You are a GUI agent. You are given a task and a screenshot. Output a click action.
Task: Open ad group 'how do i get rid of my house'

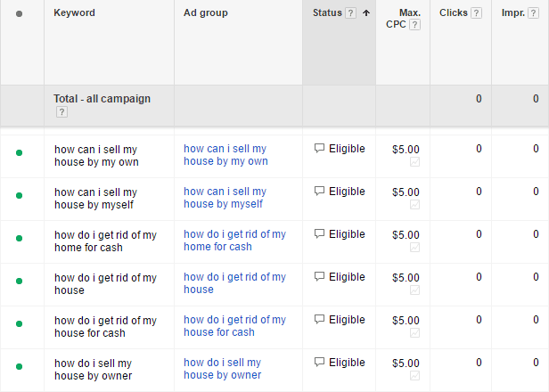click(x=235, y=282)
